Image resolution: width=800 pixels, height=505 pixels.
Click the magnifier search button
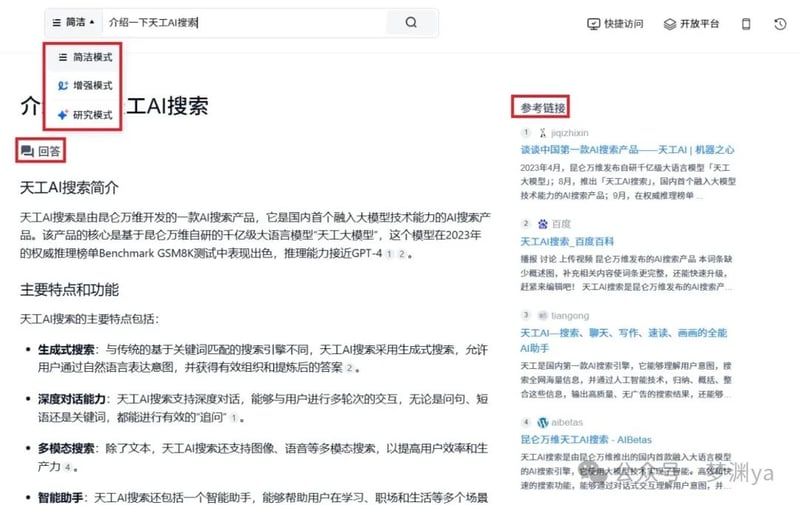pyautogui.click(x=411, y=22)
